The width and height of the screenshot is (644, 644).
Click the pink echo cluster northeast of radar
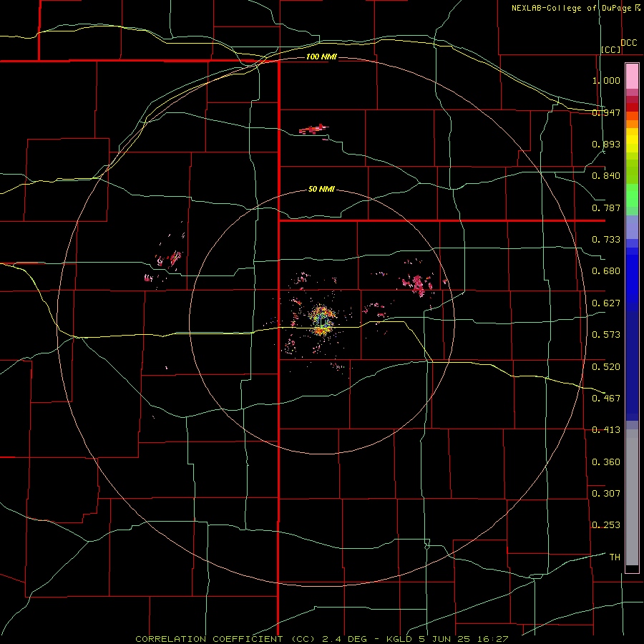[418, 285]
